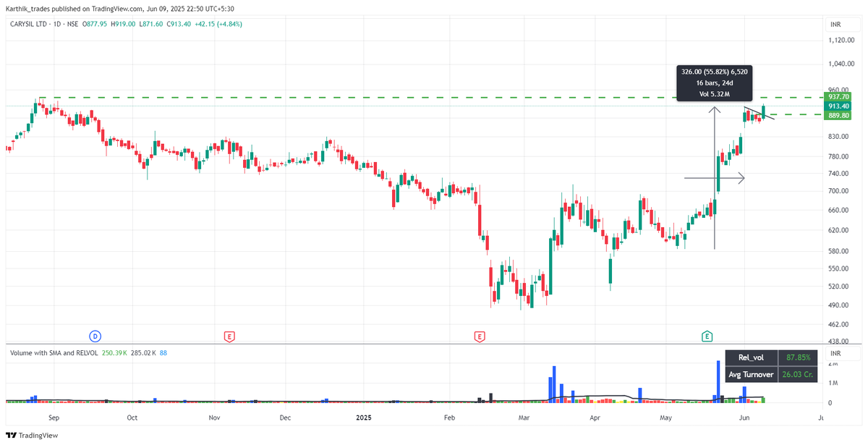868x445 pixels.
Task: Click the Mar label on time axis
Action: pyautogui.click(x=525, y=418)
